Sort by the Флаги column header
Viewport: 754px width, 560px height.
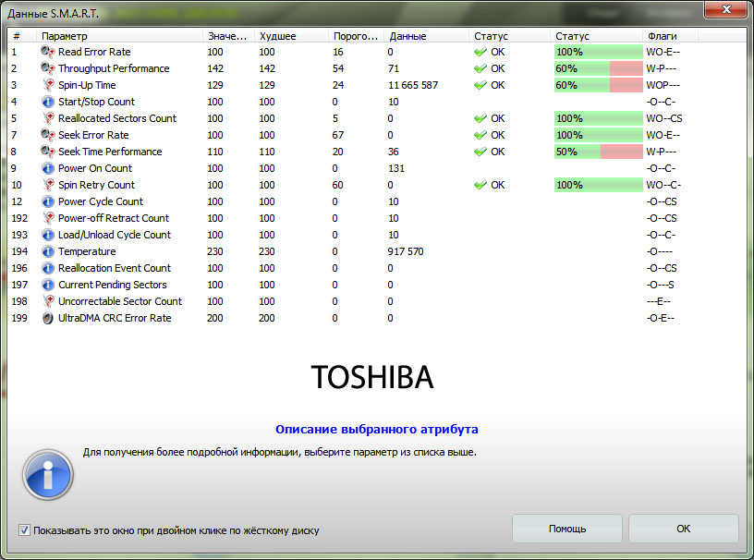pos(670,36)
